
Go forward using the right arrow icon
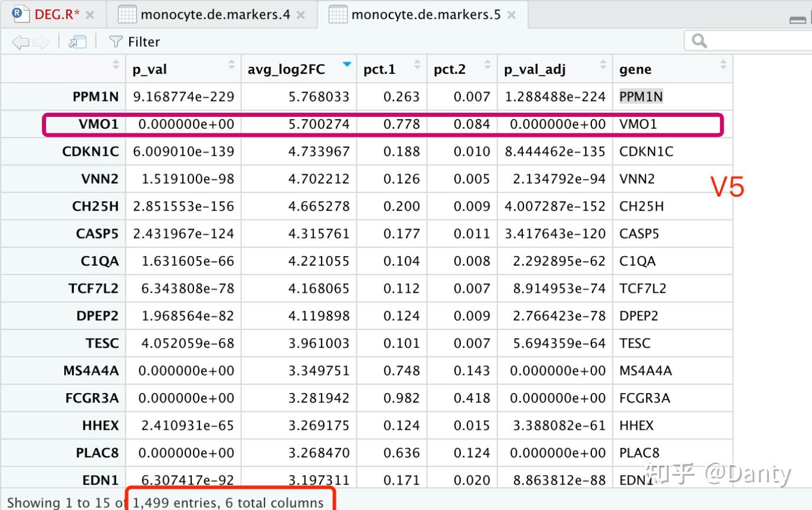[41, 41]
